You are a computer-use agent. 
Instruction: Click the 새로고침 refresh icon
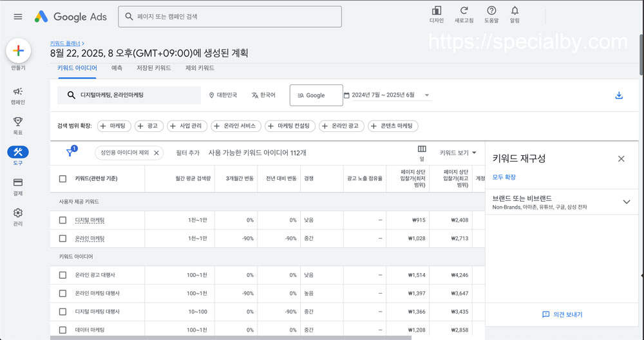pos(464,14)
